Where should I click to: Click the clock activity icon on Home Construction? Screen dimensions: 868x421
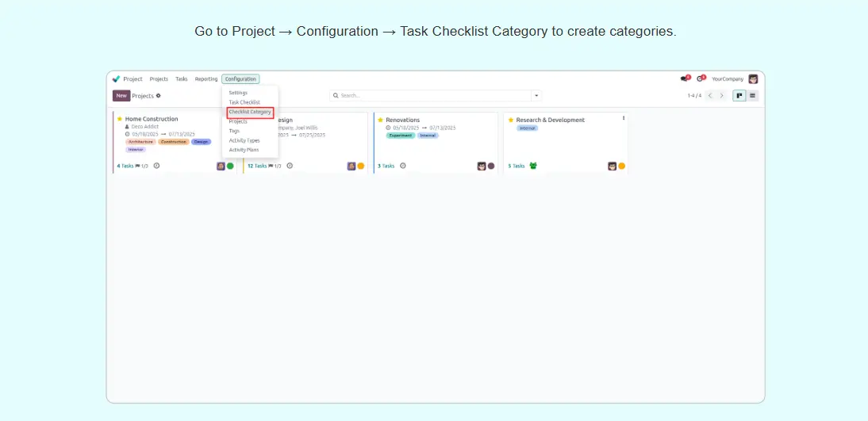(156, 166)
